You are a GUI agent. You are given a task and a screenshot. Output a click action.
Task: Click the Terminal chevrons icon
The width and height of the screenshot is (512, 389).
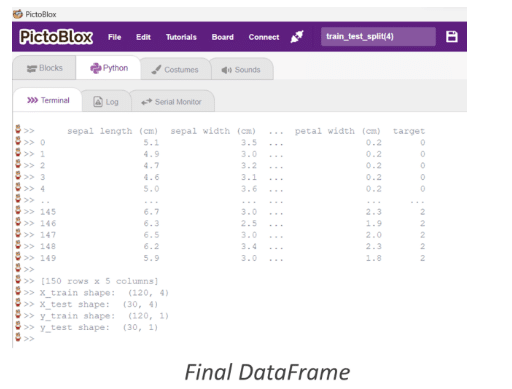[32, 100]
